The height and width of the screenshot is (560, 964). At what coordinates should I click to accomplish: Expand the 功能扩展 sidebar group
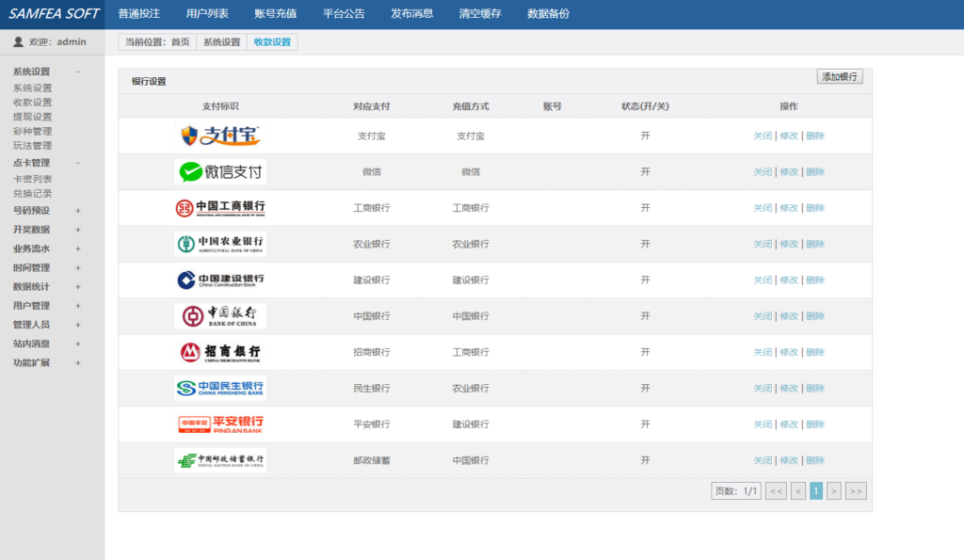78,363
